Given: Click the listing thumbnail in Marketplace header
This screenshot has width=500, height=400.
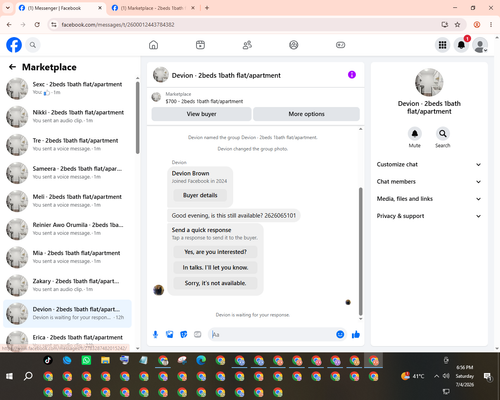Looking at the screenshot, I should (x=156, y=97).
